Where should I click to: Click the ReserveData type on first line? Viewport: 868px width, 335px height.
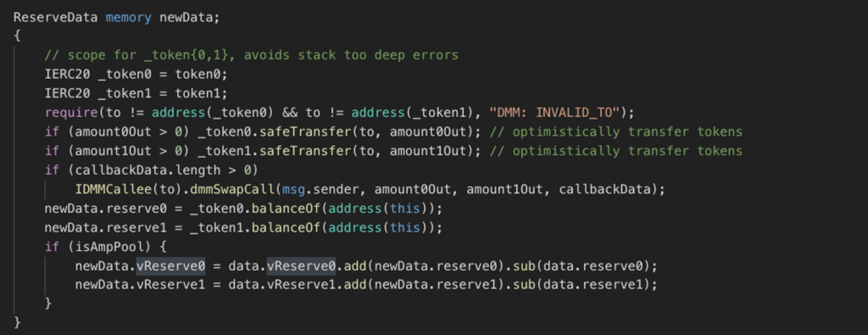pyautogui.click(x=57, y=17)
